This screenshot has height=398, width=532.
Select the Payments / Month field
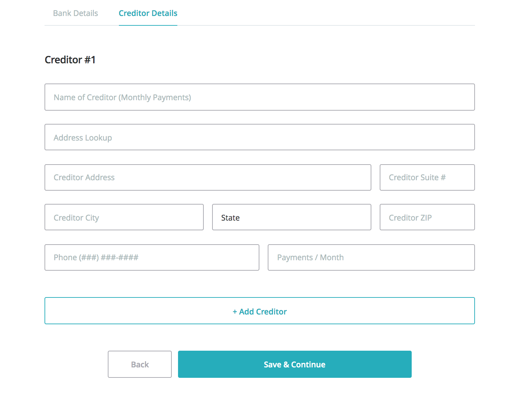371,257
